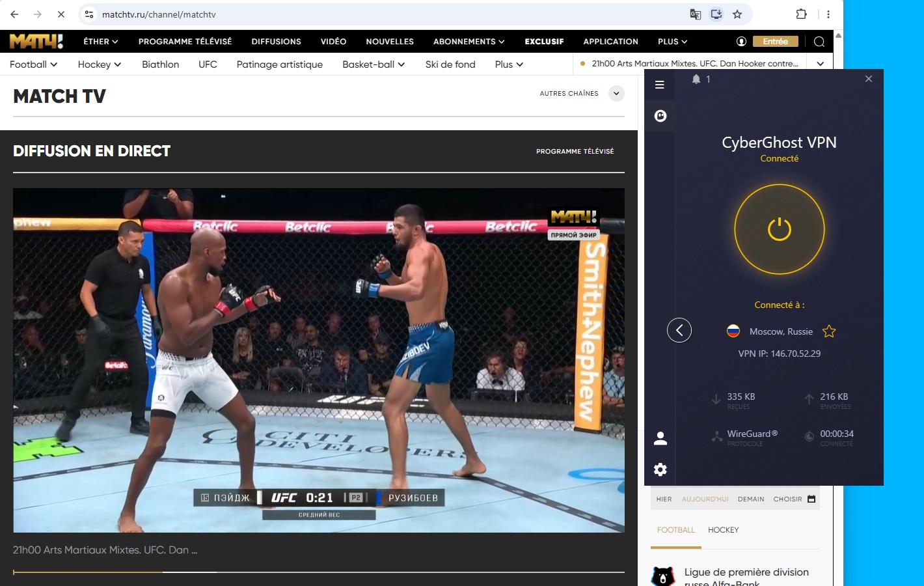Click the broadcast progress bar under video
Image resolution: width=924 pixels, height=586 pixels.
pyautogui.click(x=319, y=572)
